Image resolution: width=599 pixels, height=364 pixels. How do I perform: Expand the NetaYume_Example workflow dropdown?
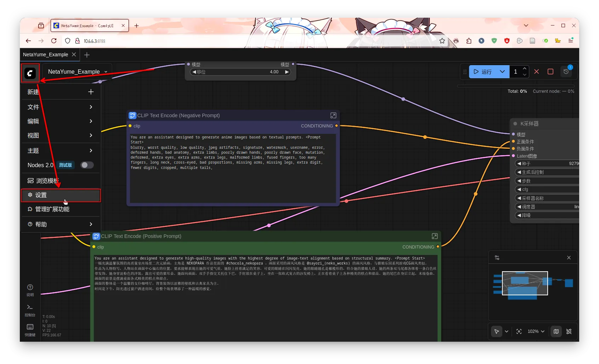(x=106, y=72)
